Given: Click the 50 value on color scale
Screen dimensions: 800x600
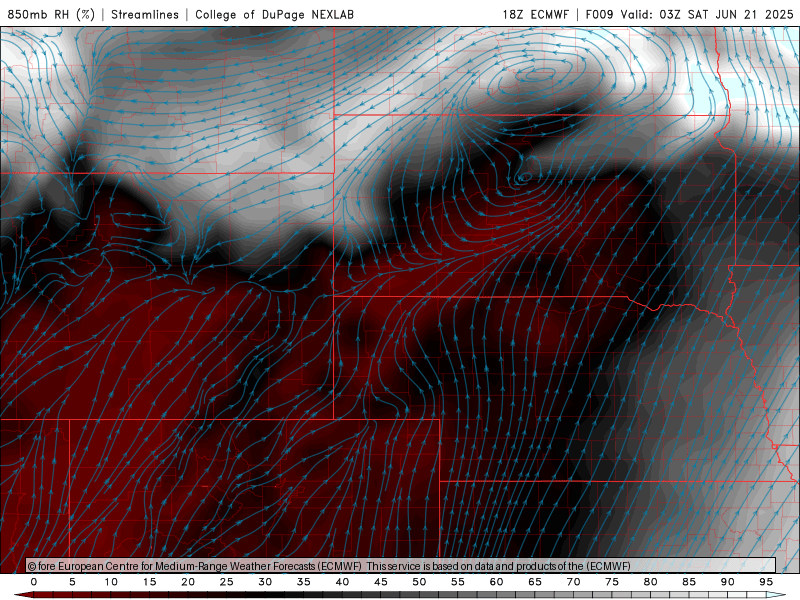Looking at the screenshot, I should pos(419,582).
